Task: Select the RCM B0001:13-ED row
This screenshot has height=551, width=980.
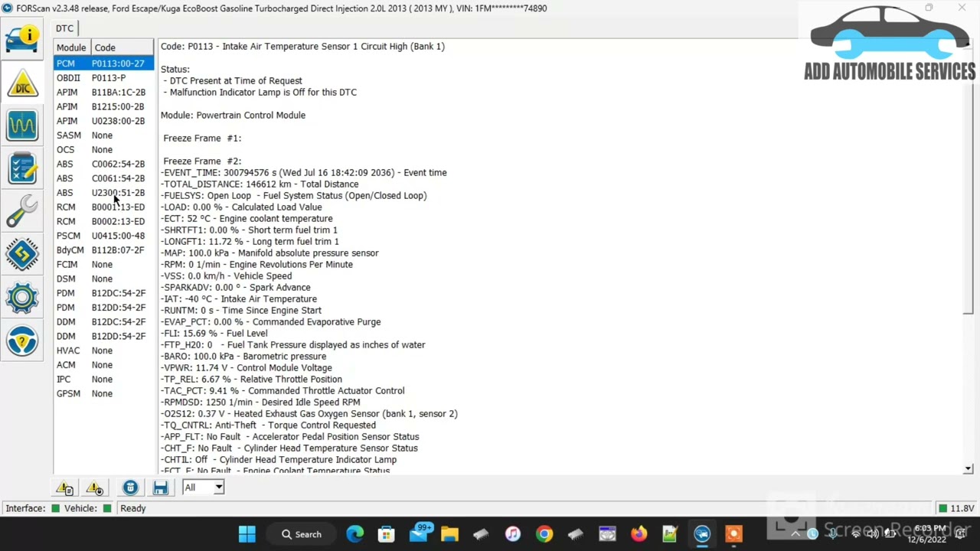Action: tap(103, 207)
